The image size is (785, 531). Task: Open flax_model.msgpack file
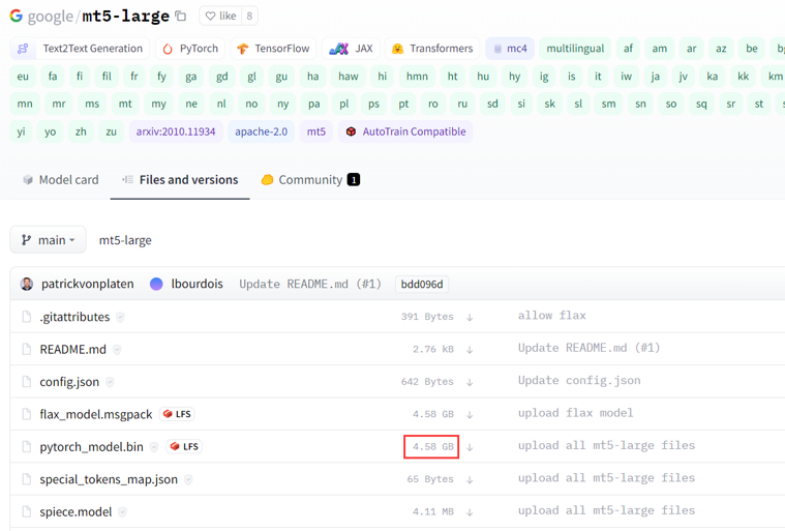coord(96,414)
